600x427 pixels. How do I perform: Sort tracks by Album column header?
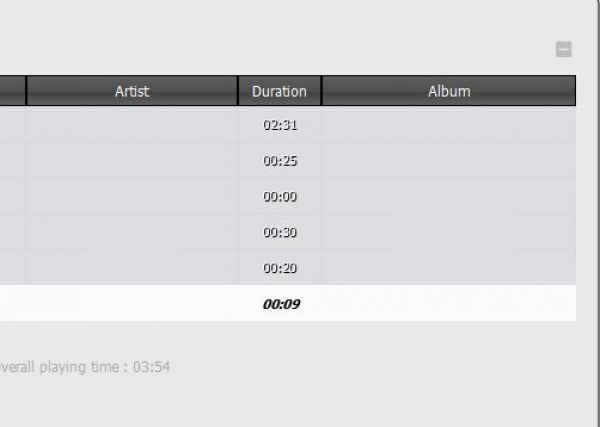point(449,91)
